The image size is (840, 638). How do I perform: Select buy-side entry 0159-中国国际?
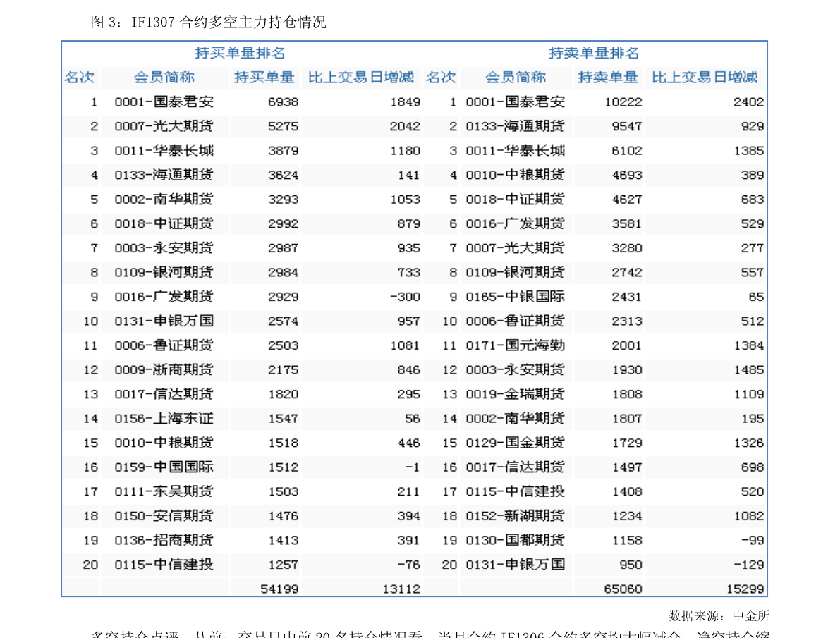(164, 467)
